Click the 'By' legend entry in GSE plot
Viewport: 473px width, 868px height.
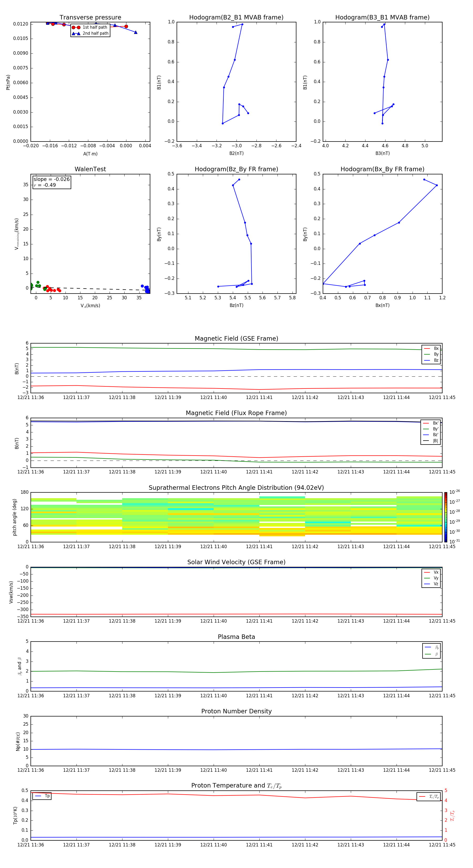tap(431, 354)
